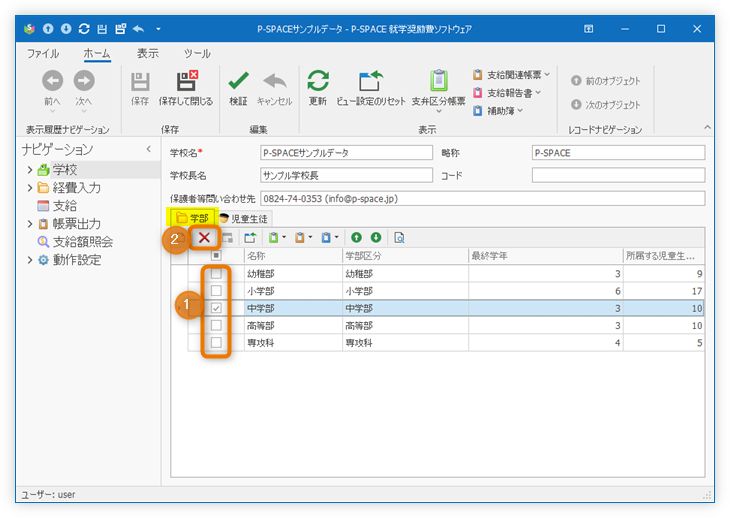Check the 専攻科 row checkbox
This screenshot has height=518, width=730.
pos(216,343)
